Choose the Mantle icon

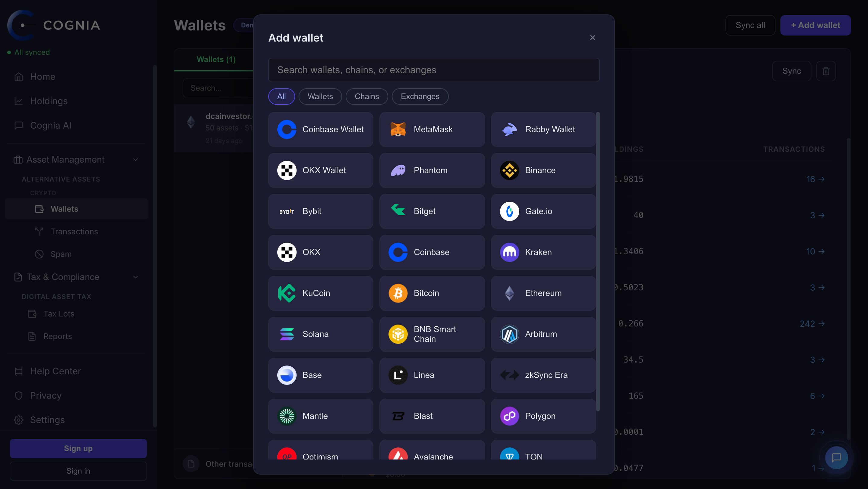[x=287, y=416]
